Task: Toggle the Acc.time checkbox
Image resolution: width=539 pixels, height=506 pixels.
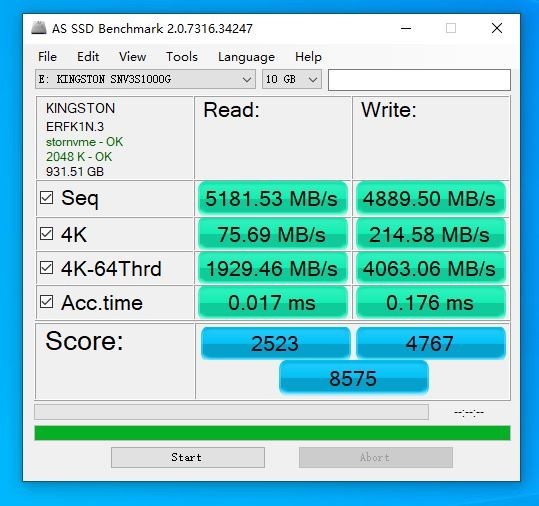Action: [46, 302]
